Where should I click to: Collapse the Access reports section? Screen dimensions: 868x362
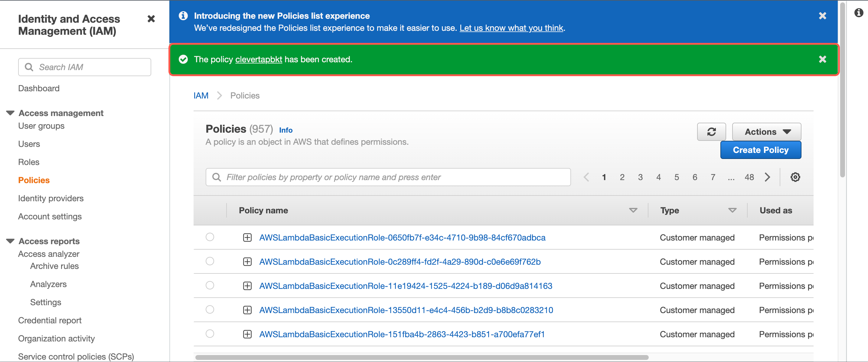[11, 241]
